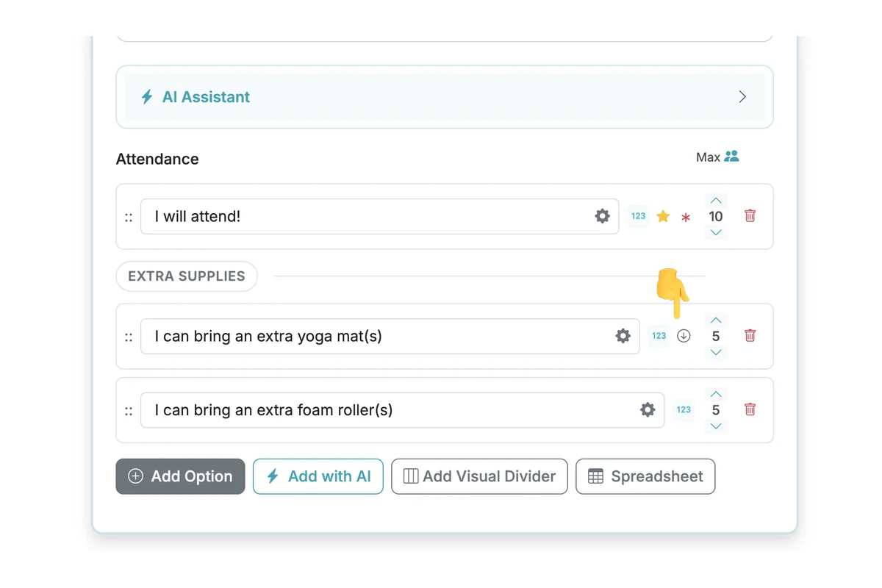Delete the extra foam roller option

[x=750, y=410]
